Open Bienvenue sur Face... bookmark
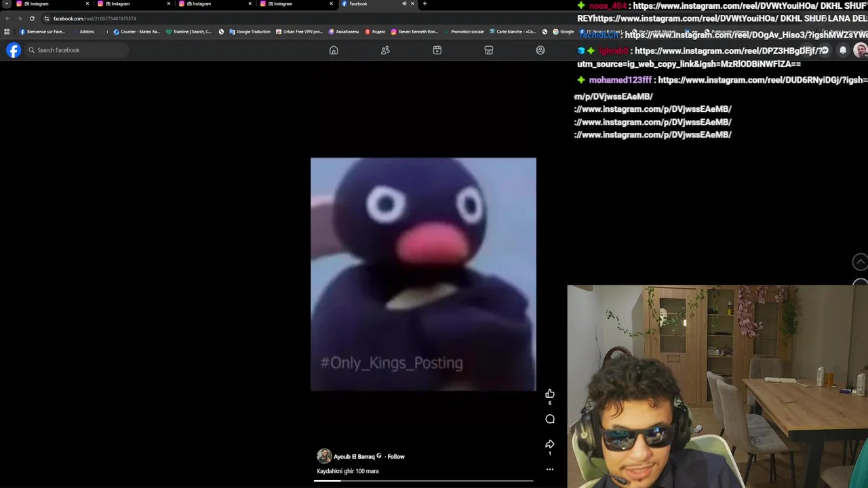The width and height of the screenshot is (868, 488). pyautogui.click(x=42, y=32)
